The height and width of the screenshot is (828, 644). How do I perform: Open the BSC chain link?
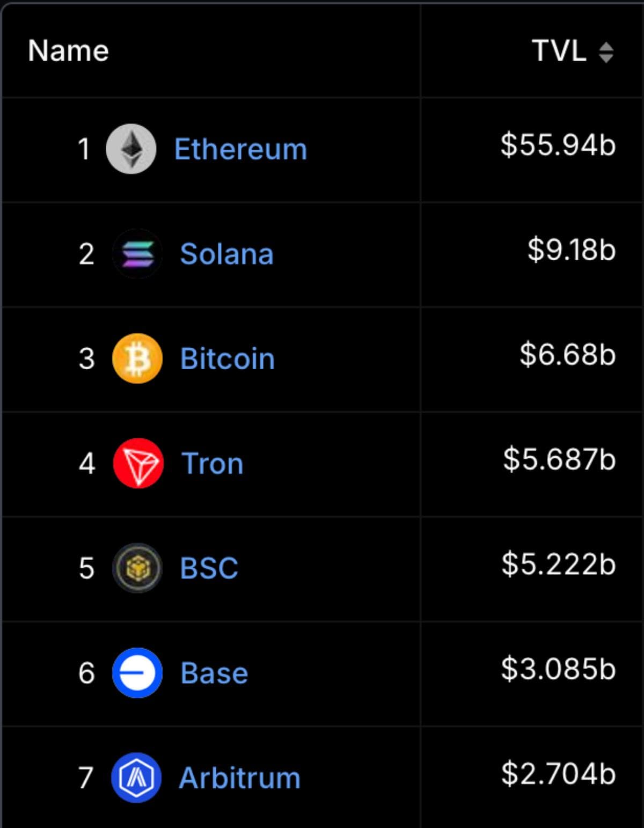[x=209, y=568]
